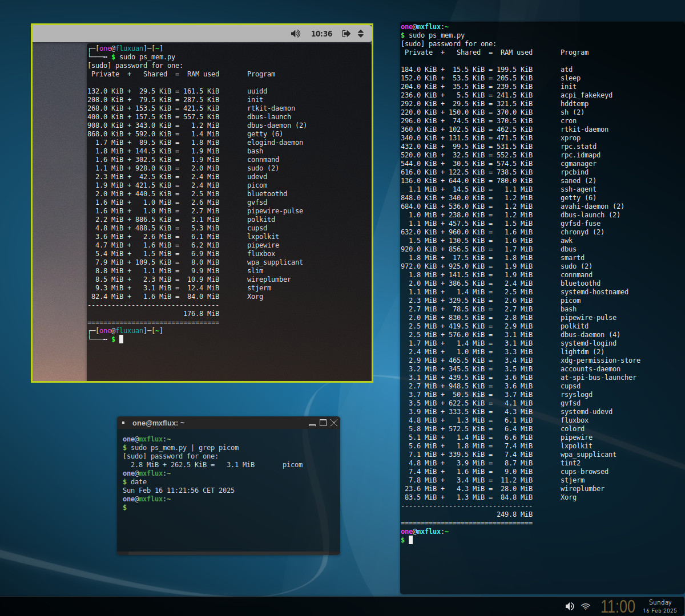Click the 'xprop' program entry

570,138
